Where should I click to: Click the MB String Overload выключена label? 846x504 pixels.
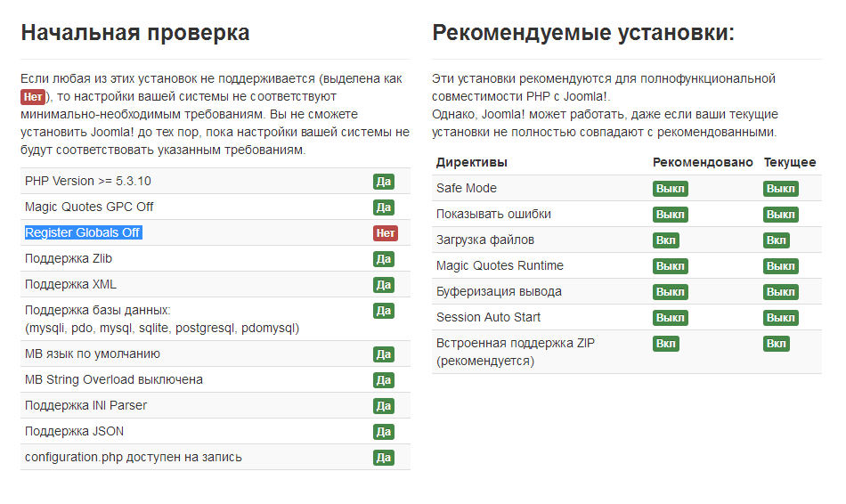coord(114,380)
